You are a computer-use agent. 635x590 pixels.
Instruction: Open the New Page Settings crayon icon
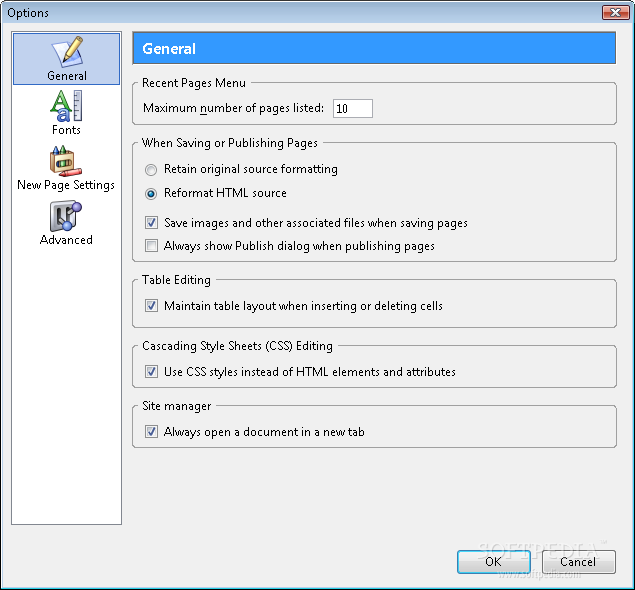point(66,161)
